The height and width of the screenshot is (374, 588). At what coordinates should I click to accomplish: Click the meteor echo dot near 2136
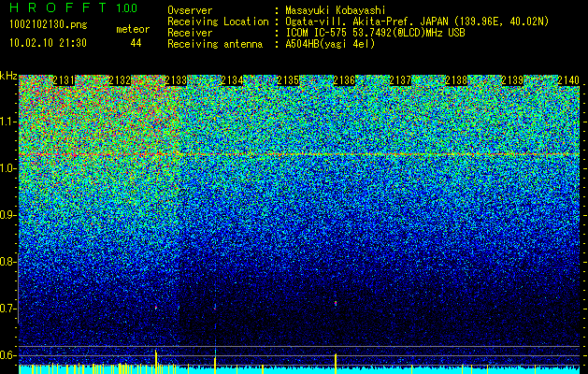click(336, 303)
